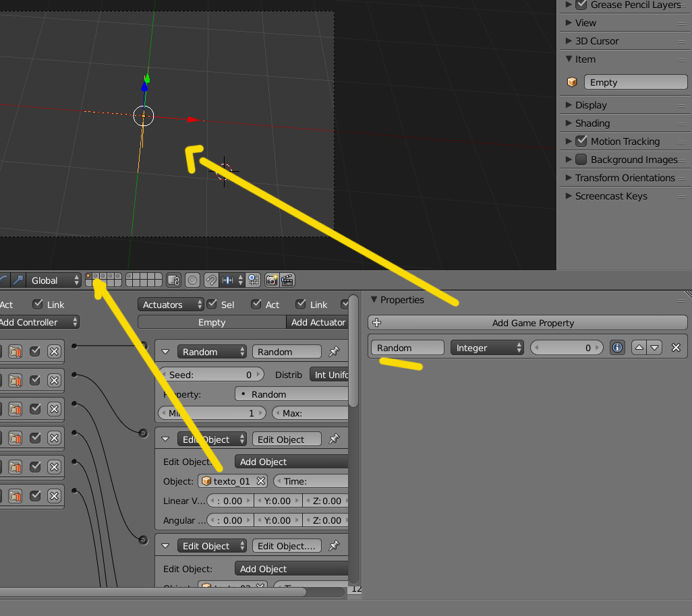Viewport: 692px width, 616px height.
Task: Click state icon on bottom controller row
Action: 15,496
